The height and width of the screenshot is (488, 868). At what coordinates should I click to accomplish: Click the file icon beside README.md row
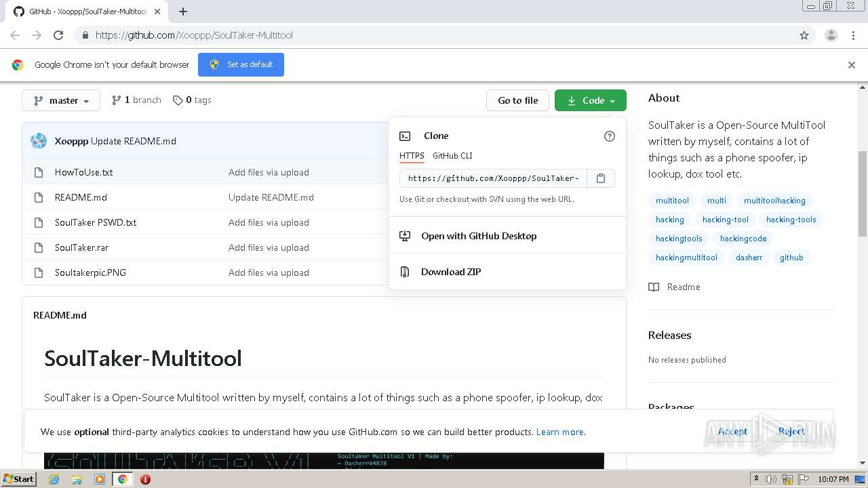(39, 197)
